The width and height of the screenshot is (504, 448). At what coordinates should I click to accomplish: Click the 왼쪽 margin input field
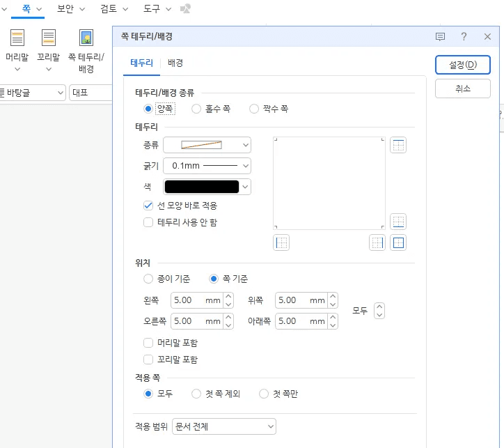tap(197, 300)
